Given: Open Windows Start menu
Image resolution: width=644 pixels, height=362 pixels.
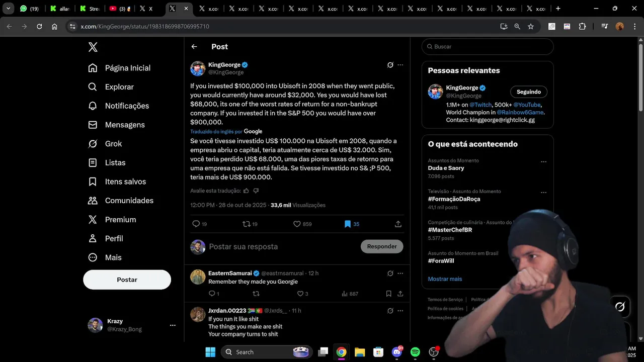Looking at the screenshot, I should point(210,352).
